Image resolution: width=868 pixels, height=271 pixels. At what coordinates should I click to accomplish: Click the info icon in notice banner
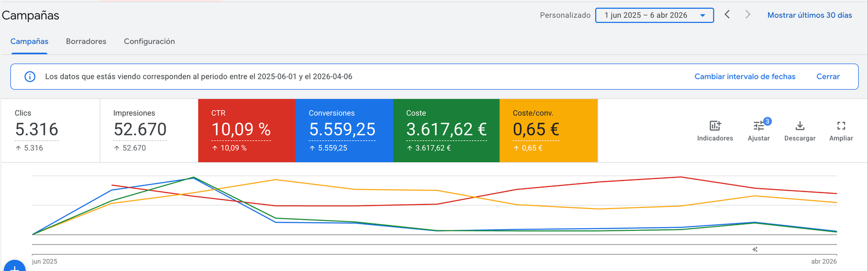(x=30, y=77)
